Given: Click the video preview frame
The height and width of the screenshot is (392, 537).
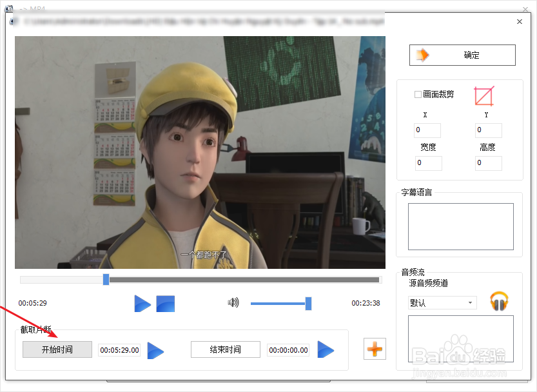Looking at the screenshot, I should (200, 152).
